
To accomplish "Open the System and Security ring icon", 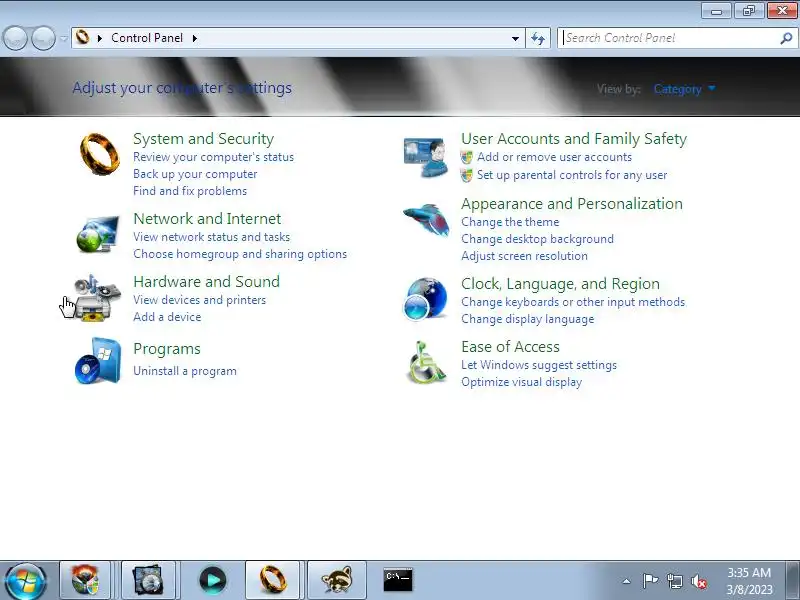I will (x=99, y=154).
